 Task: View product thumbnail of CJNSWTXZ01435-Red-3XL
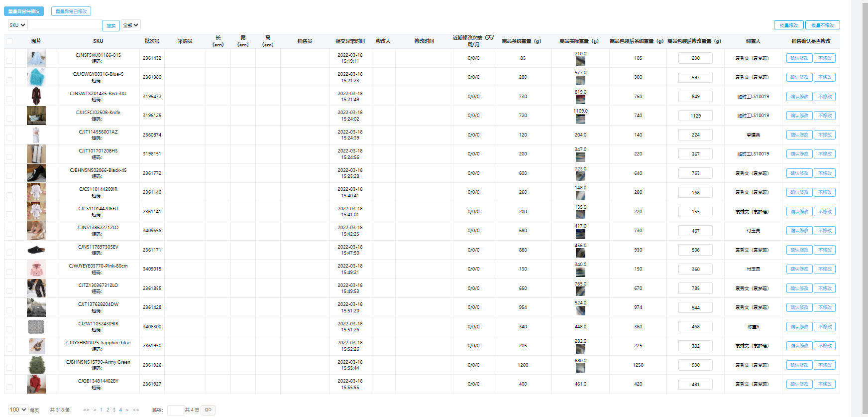(x=36, y=96)
